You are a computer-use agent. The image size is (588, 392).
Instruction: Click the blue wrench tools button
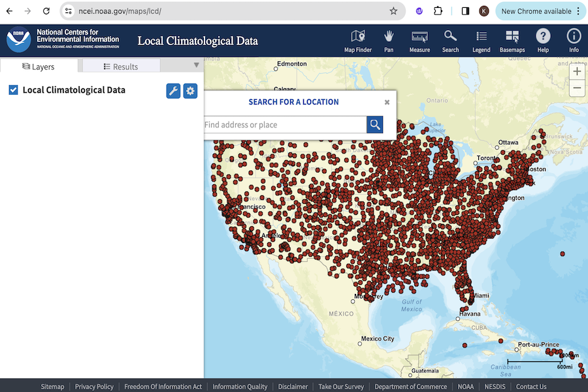(173, 91)
